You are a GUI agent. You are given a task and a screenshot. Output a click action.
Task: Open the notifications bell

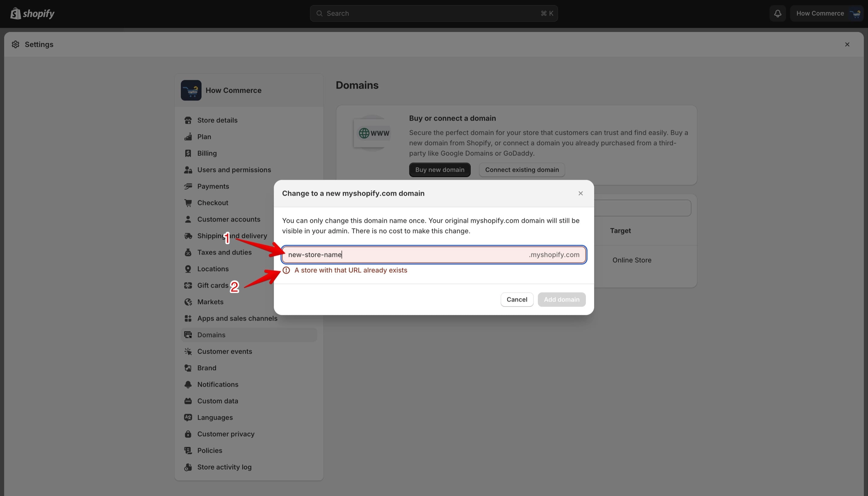pos(777,14)
